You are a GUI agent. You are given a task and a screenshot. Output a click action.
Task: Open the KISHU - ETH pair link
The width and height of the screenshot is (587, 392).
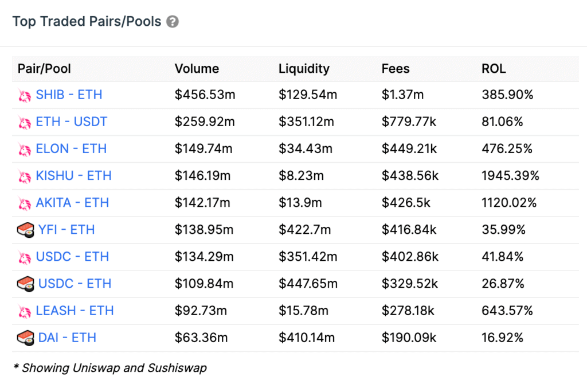pyautogui.click(x=73, y=176)
